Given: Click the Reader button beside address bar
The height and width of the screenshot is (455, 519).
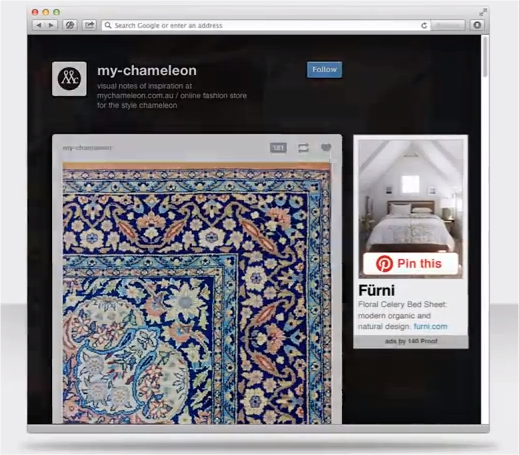Looking at the screenshot, I should click(x=448, y=26).
